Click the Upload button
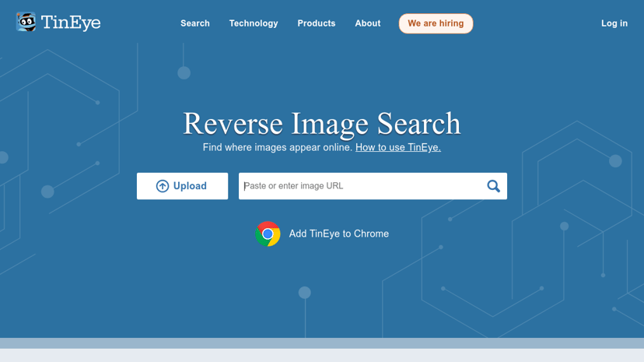This screenshot has width=644, height=362. tap(182, 186)
